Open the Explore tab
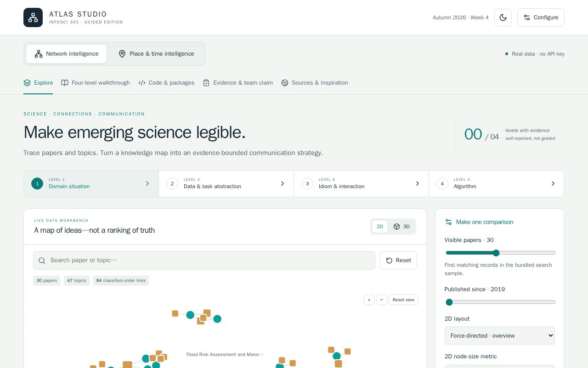 coord(38,83)
